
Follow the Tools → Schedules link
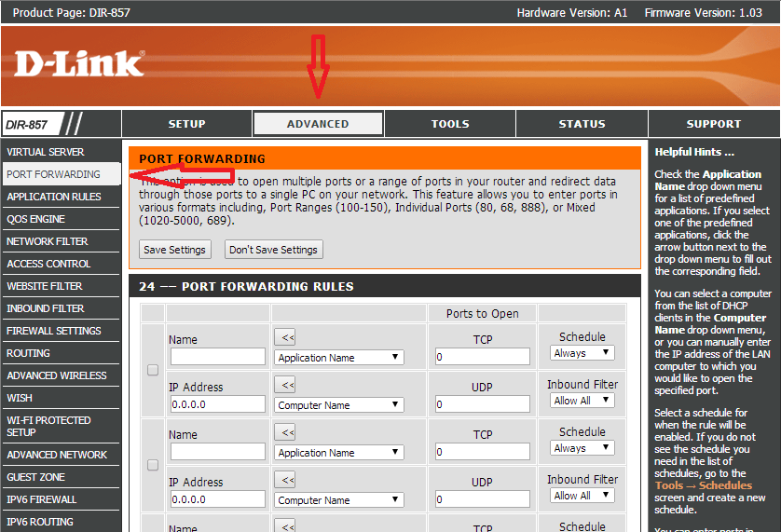[x=704, y=485]
